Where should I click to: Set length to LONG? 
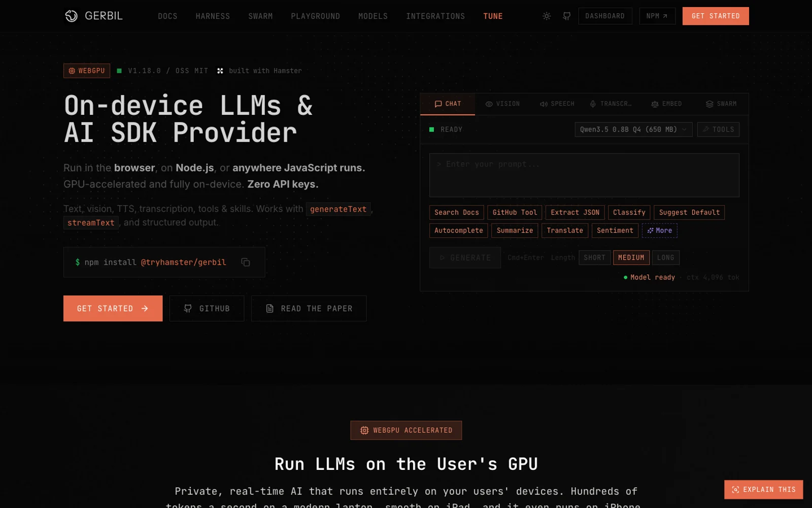(665, 258)
